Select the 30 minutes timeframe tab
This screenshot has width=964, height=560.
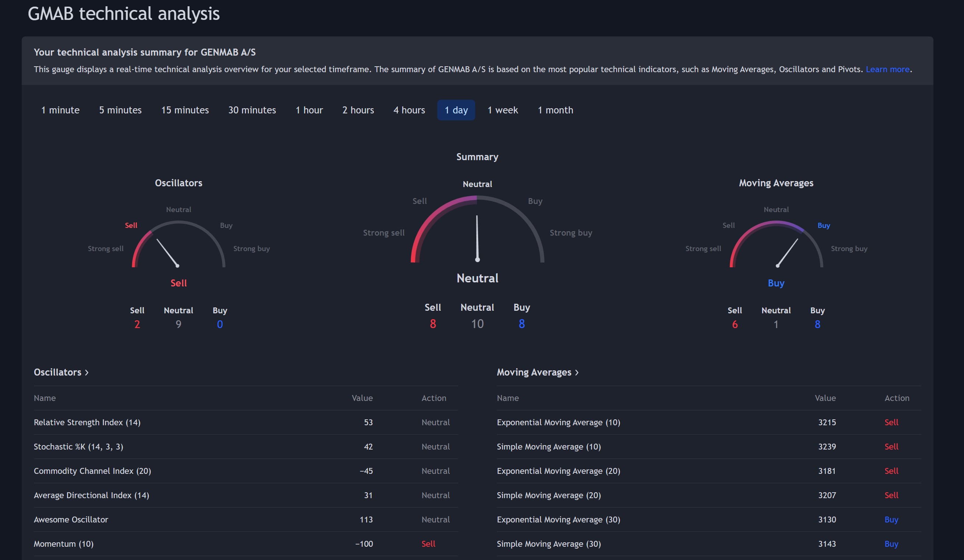pyautogui.click(x=252, y=110)
